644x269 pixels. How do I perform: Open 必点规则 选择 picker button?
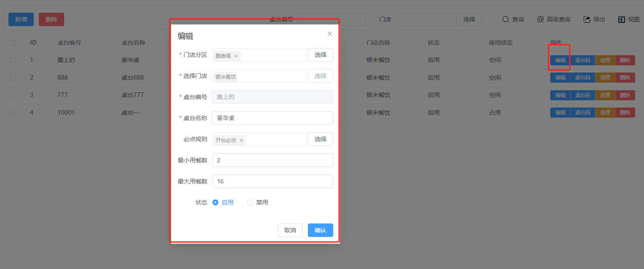tap(320, 139)
